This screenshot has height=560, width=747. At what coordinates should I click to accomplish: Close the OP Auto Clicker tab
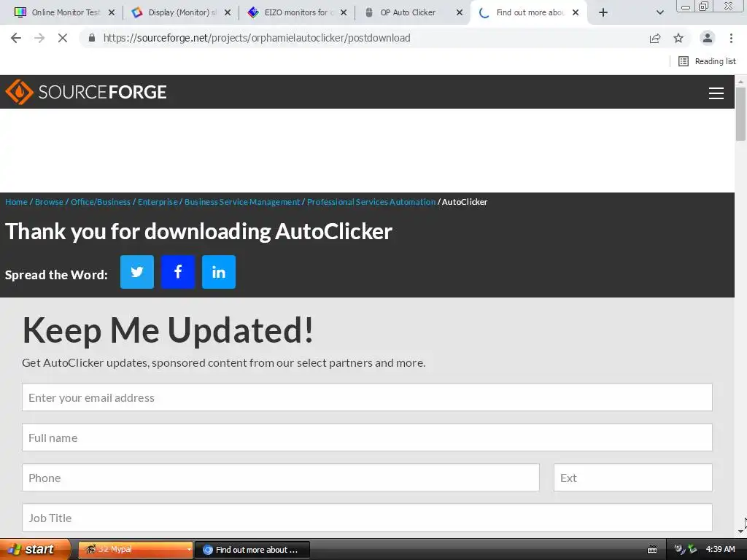pos(460,13)
